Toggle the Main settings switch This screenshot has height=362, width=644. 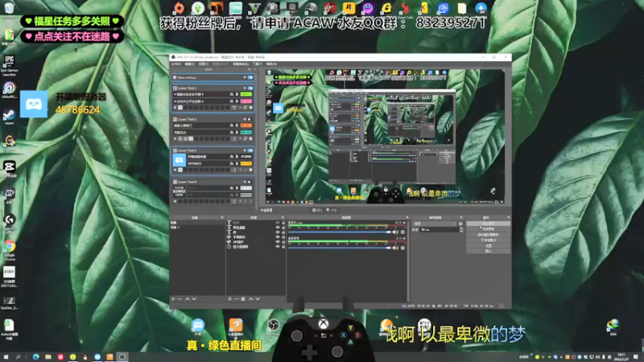[250, 77]
